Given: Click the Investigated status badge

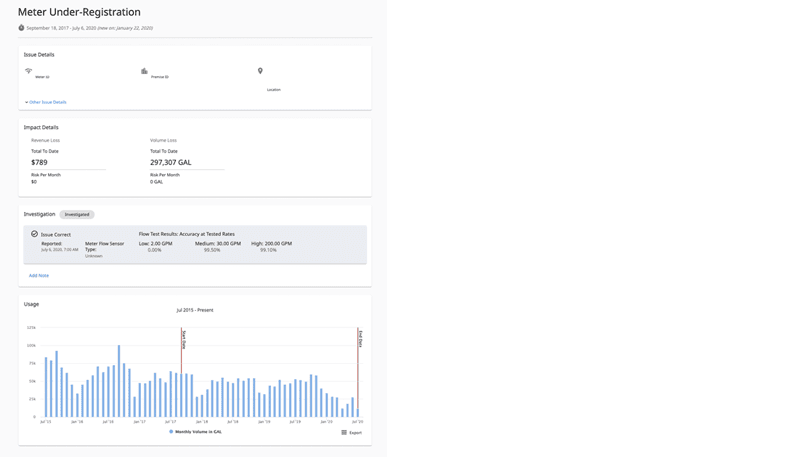Looking at the screenshot, I should pyautogui.click(x=77, y=214).
